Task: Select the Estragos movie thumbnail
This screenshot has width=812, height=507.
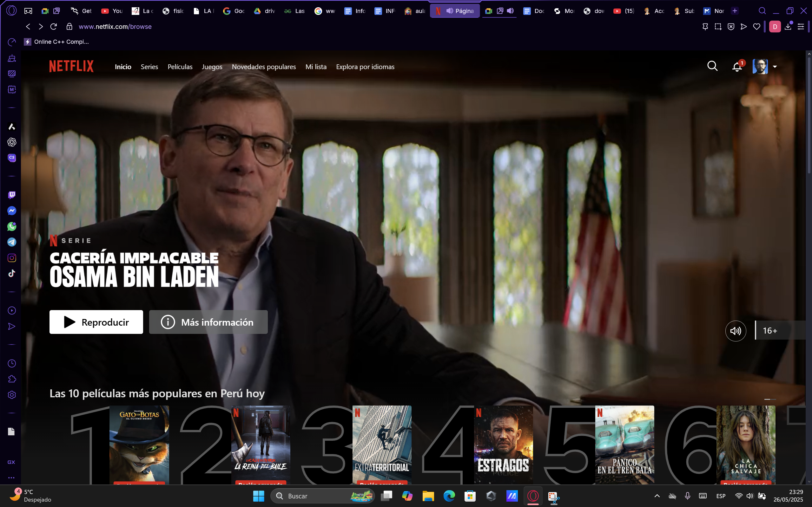Action: coord(503,444)
